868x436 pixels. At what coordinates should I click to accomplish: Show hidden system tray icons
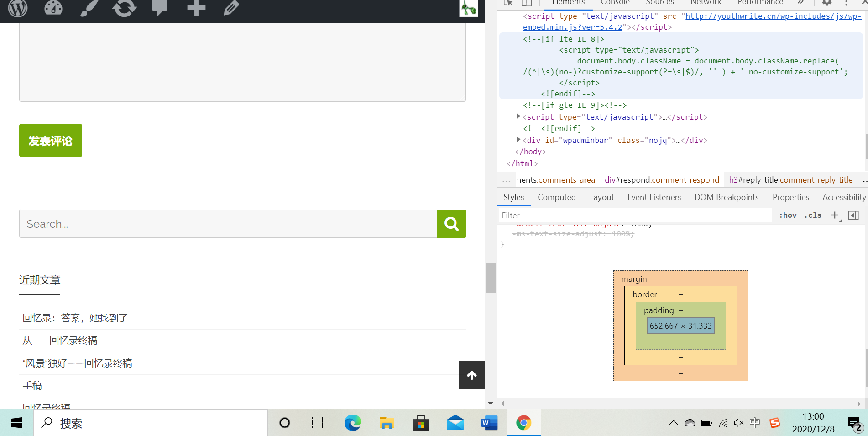[x=673, y=423]
